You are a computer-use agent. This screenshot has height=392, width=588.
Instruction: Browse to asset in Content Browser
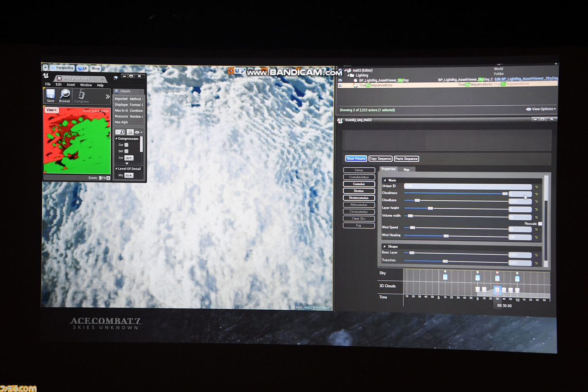(x=65, y=96)
